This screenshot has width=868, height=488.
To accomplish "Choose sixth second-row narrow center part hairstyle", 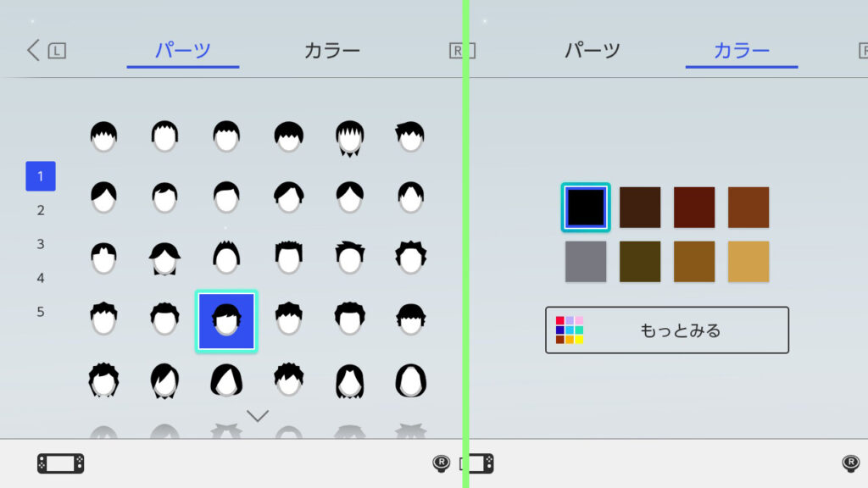I will (x=411, y=197).
